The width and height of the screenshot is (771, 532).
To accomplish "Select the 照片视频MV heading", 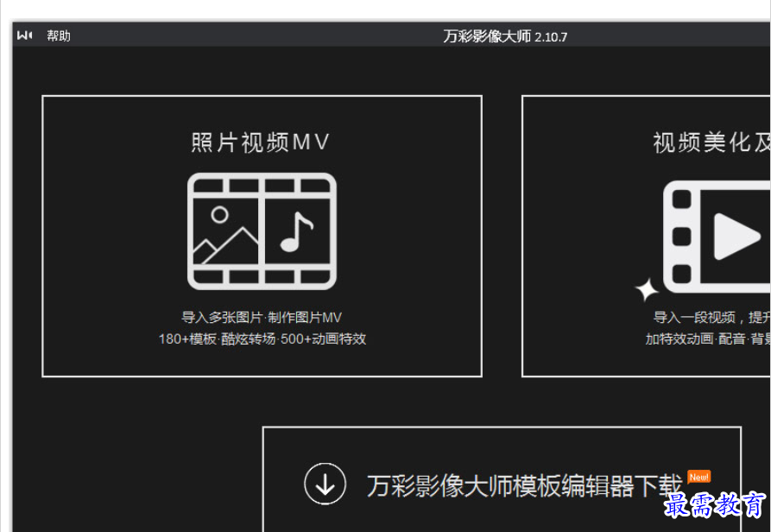I will coord(260,142).
